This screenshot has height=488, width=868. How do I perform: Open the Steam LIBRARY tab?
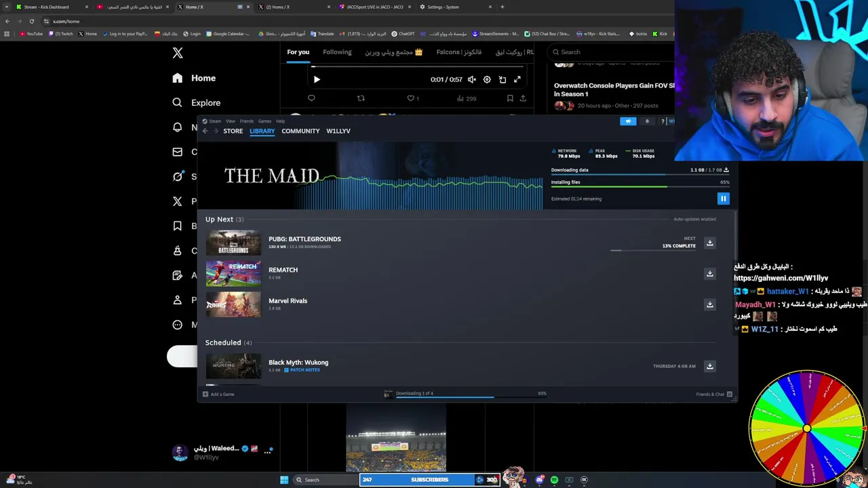(262, 131)
